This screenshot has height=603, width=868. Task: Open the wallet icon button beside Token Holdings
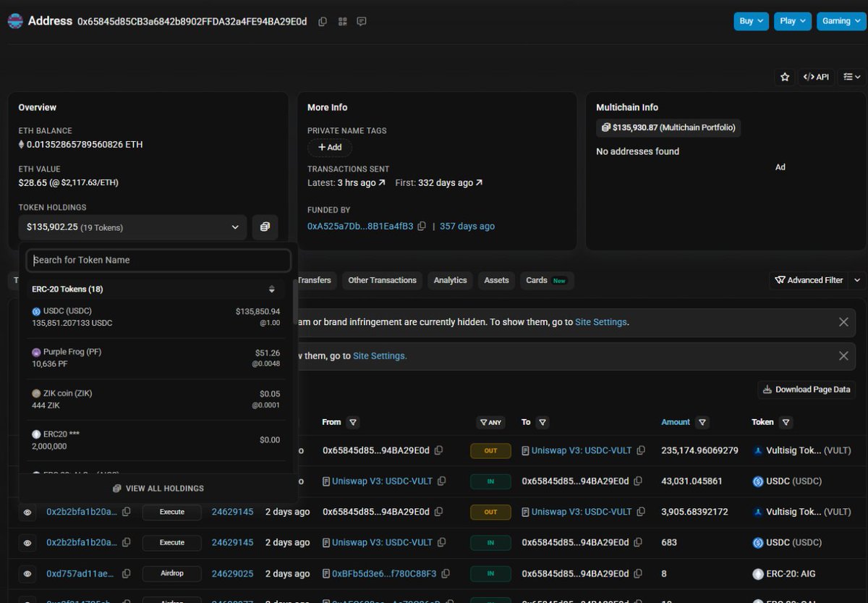click(265, 227)
